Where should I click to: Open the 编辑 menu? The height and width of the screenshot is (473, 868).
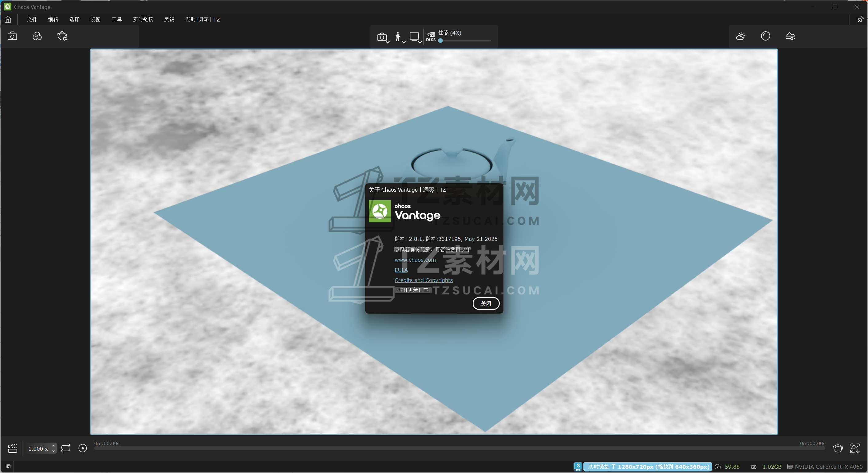(53, 20)
